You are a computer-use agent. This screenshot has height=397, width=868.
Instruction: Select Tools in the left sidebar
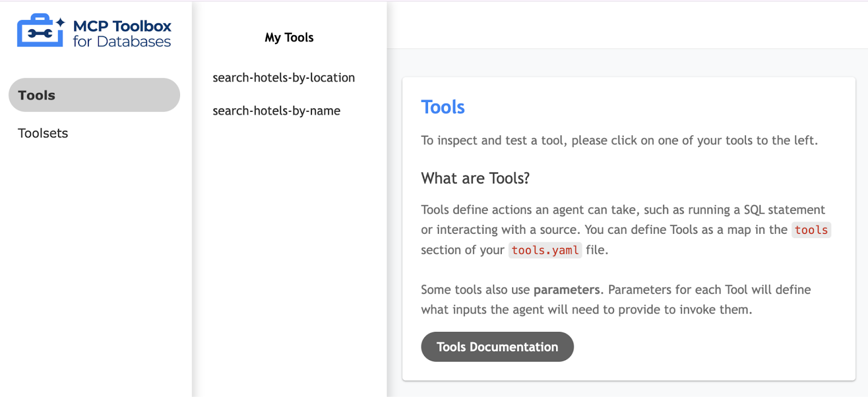coord(94,95)
